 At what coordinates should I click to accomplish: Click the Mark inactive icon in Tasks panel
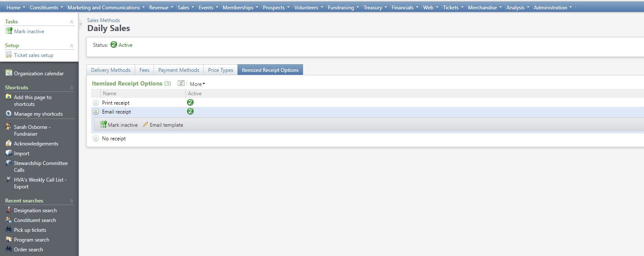tap(9, 31)
